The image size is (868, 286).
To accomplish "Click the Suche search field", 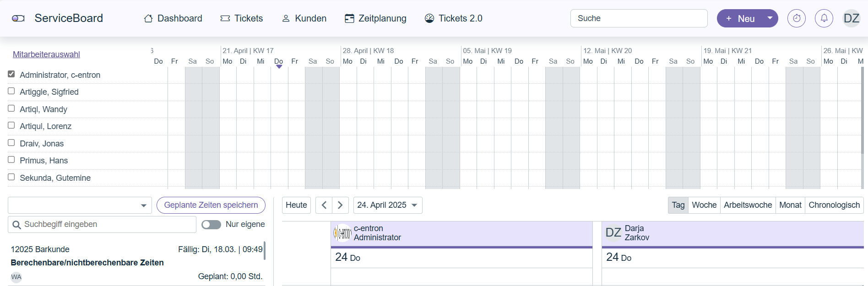I will [x=639, y=18].
